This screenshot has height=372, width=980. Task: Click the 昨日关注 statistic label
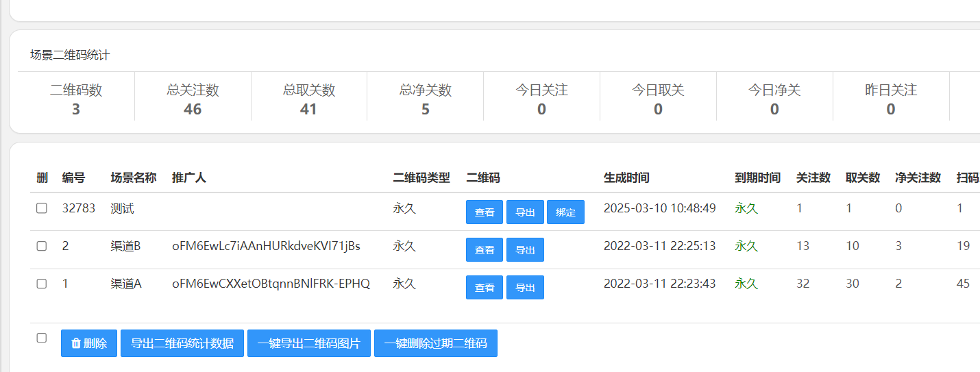coord(891,90)
